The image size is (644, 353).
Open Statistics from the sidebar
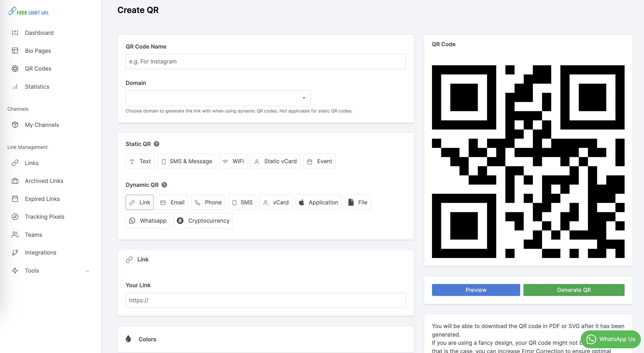click(37, 87)
